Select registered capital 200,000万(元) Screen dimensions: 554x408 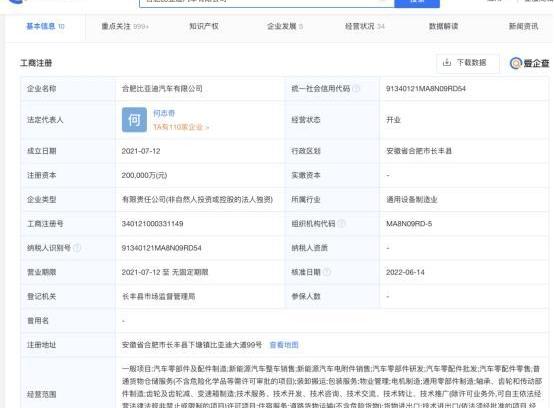point(144,175)
